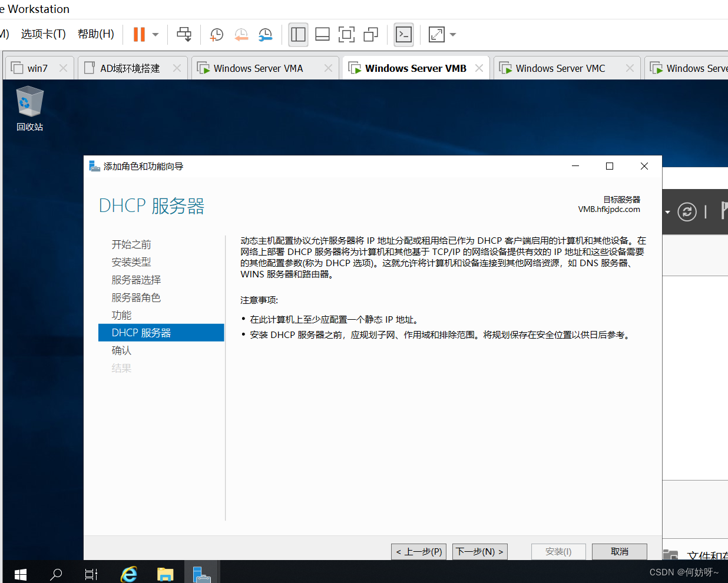Open the snapshot manager

click(x=266, y=35)
